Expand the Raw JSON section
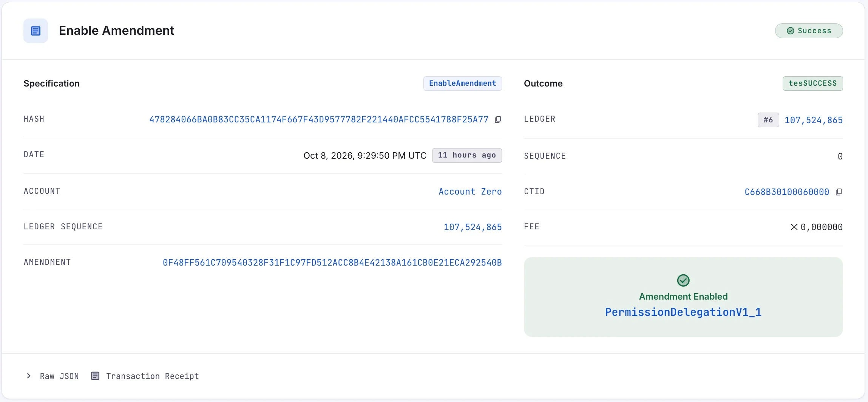The width and height of the screenshot is (868, 402). [x=53, y=376]
